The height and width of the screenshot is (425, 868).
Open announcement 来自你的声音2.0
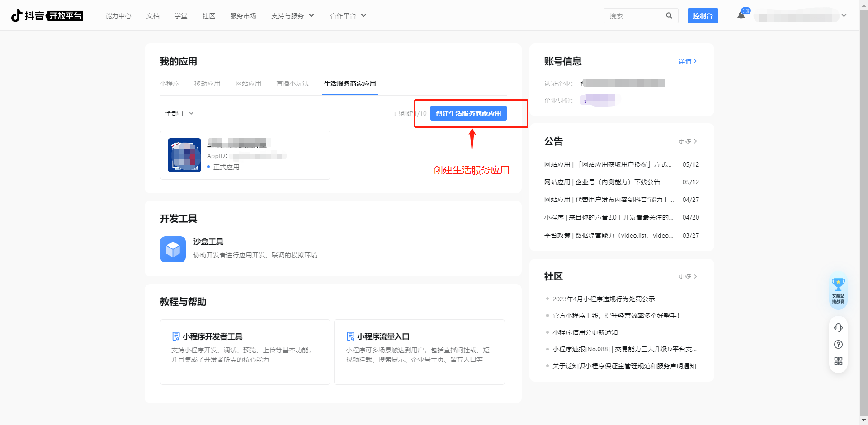coord(609,217)
